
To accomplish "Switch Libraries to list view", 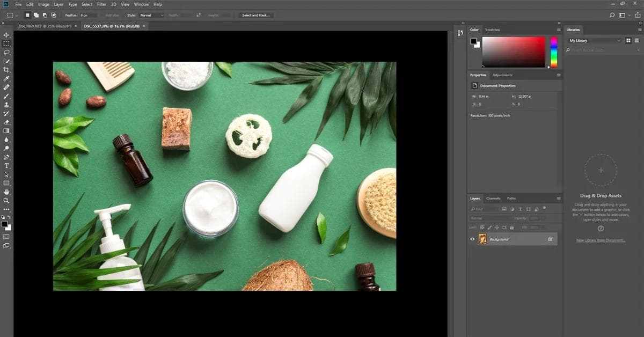I will [636, 40].
